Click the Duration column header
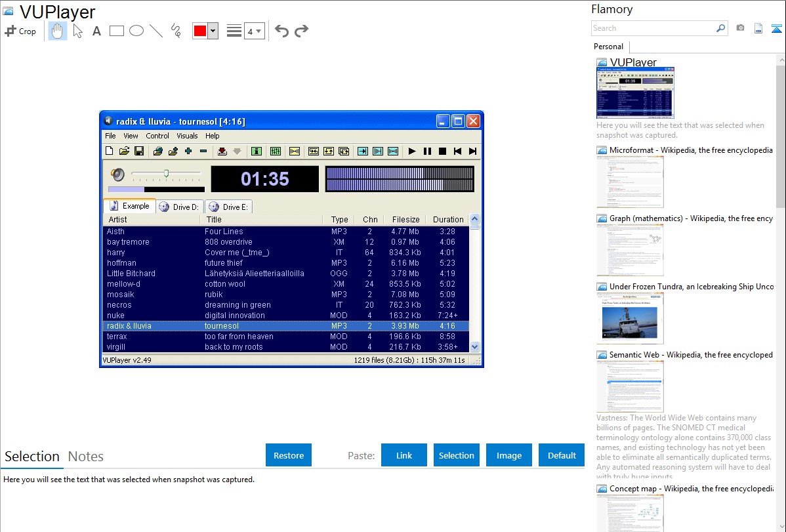786x532 pixels. pyautogui.click(x=448, y=220)
